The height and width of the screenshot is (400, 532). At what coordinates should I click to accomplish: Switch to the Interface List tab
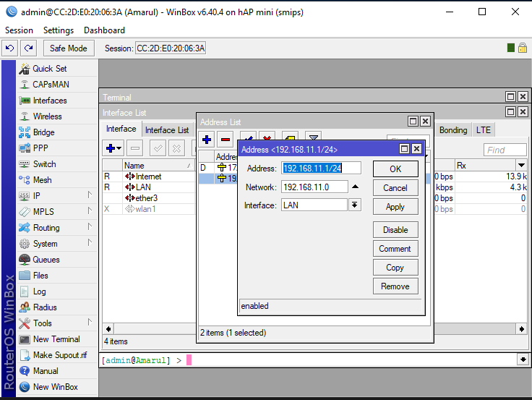[x=167, y=130]
